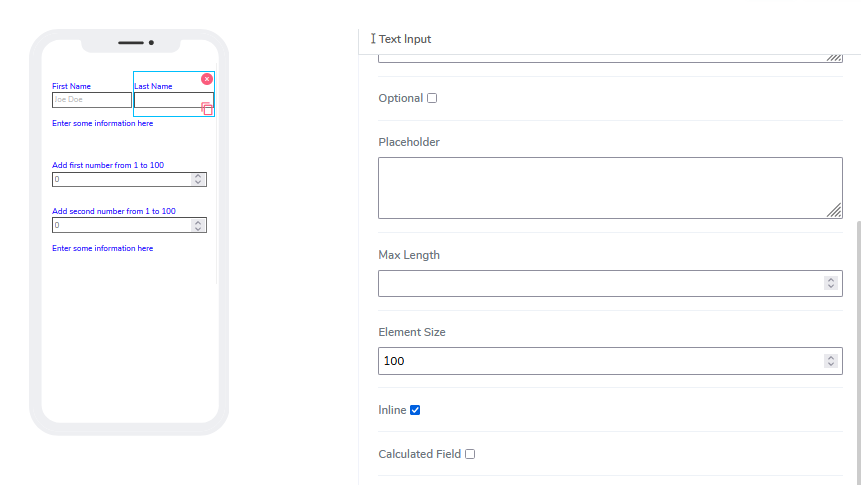Viewport: 861px width, 485px height.
Task: Delete the selected Last Name element
Action: point(207,79)
